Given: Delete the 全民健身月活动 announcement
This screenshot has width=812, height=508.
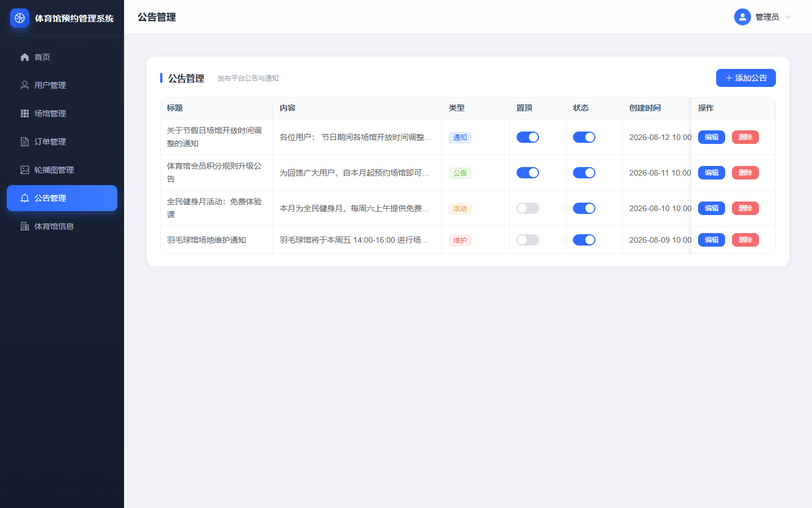Looking at the screenshot, I should (745, 208).
